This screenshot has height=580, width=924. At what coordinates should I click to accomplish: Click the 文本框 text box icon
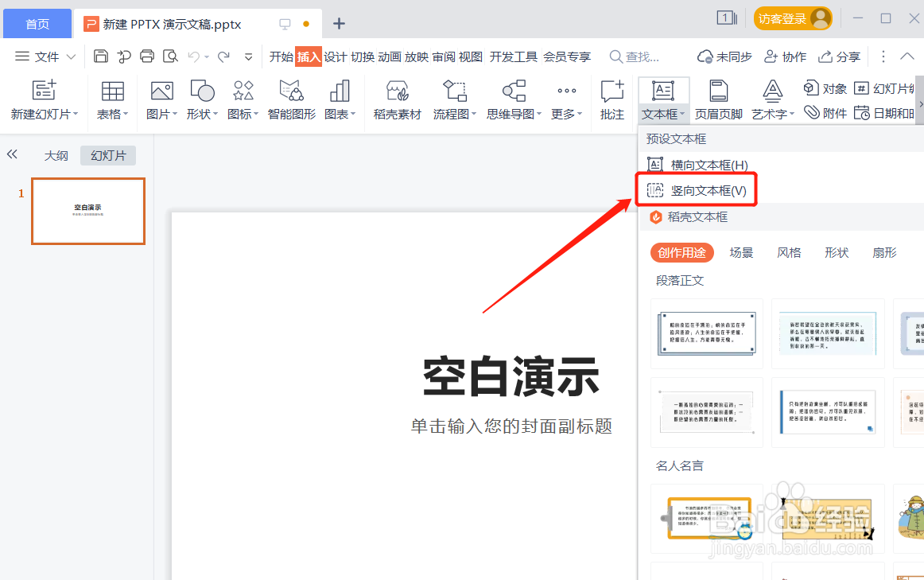tap(663, 91)
